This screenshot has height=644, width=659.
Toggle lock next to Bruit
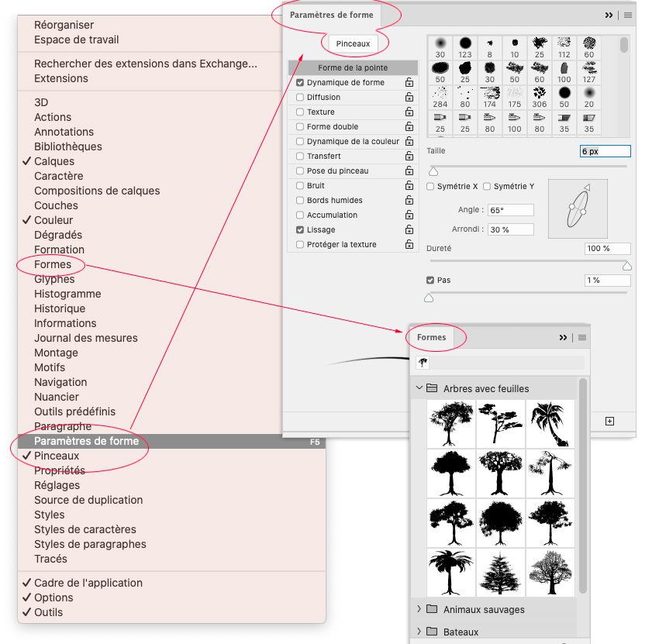tap(409, 185)
